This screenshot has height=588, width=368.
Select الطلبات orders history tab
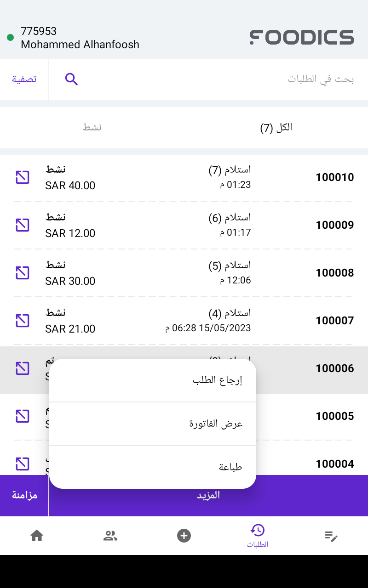[258, 536]
